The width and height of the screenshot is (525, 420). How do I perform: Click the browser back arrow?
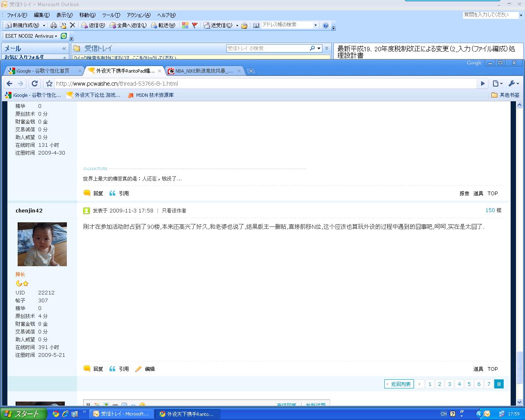coord(9,84)
